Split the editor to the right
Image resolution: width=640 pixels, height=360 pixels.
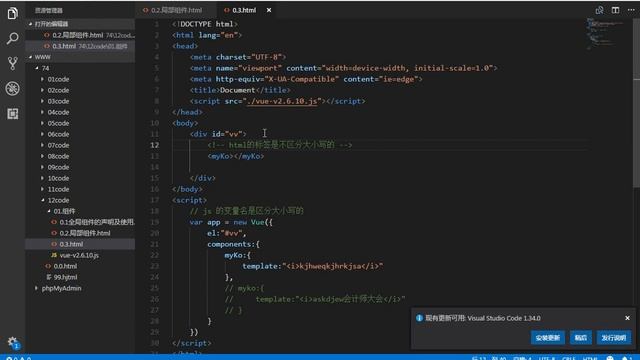[x=615, y=10]
